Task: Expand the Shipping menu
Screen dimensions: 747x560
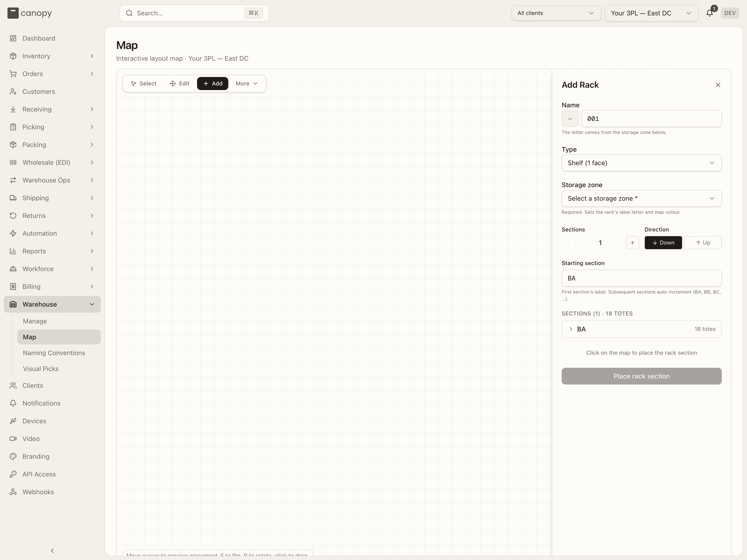Action: tap(52, 198)
